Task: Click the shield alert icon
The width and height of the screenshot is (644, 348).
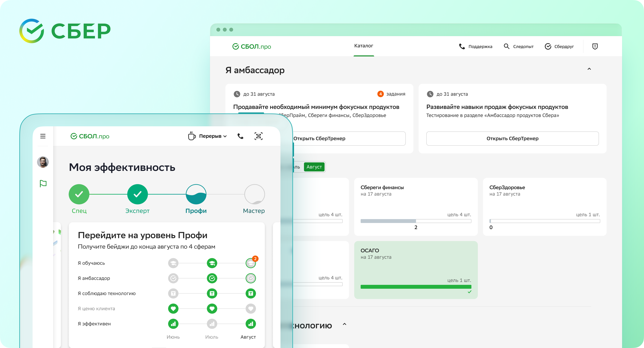Action: pos(595,46)
